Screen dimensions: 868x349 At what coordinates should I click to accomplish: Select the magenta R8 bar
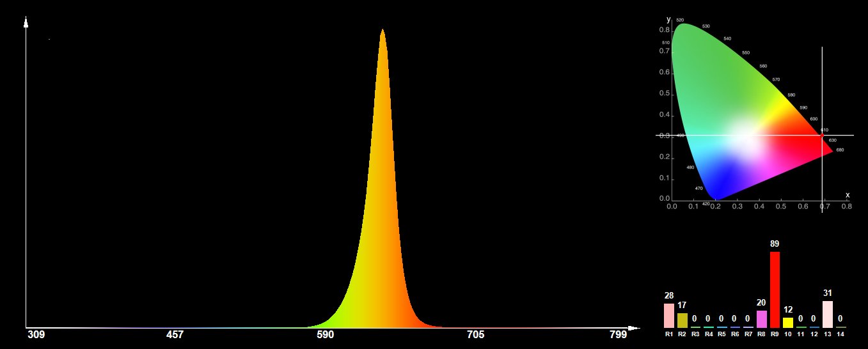[761, 319]
